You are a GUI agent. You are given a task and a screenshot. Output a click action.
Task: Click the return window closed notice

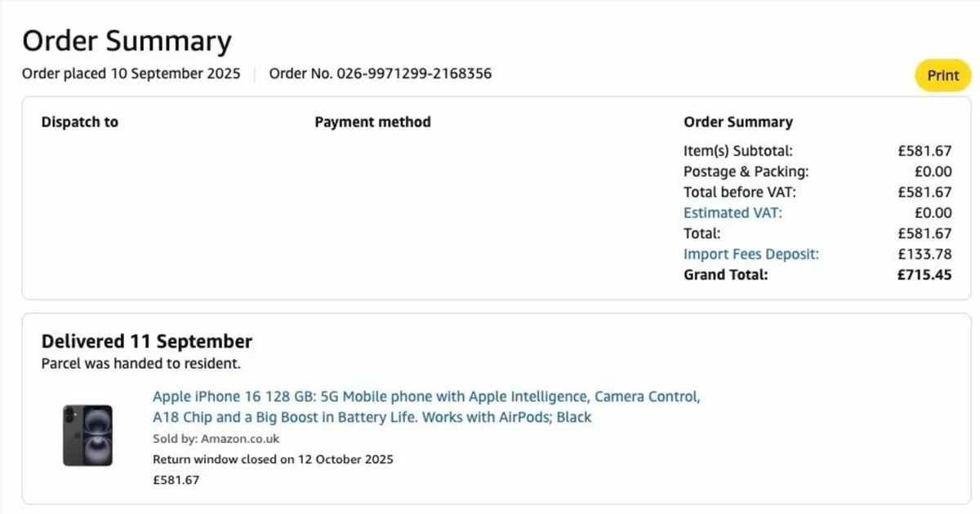(x=272, y=459)
